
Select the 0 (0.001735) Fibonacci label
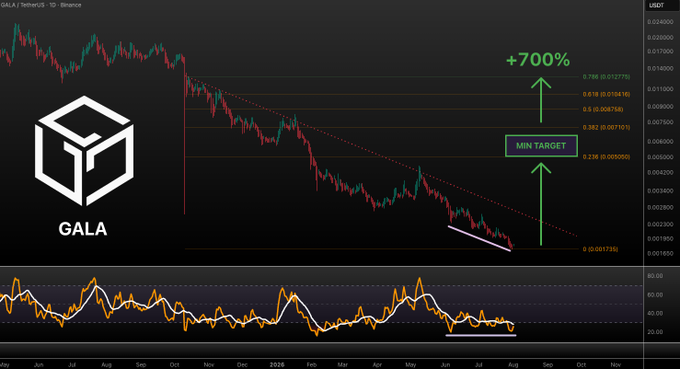(600, 249)
